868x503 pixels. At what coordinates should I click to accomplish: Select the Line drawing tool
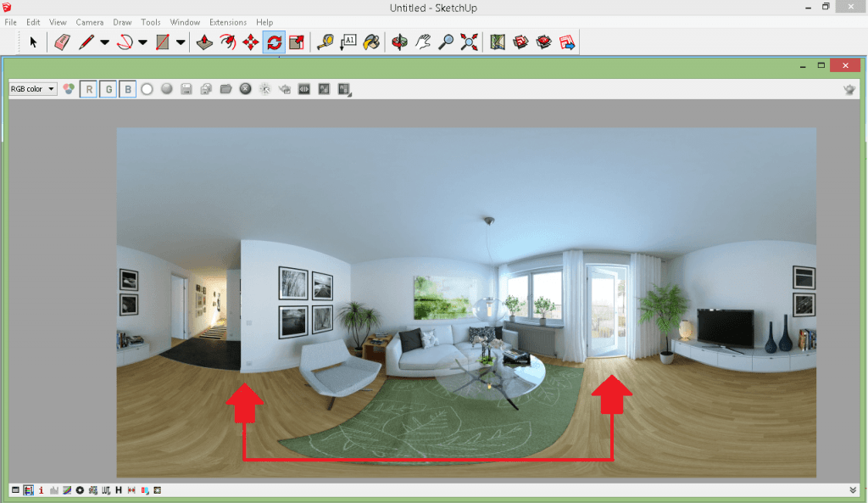(x=86, y=41)
